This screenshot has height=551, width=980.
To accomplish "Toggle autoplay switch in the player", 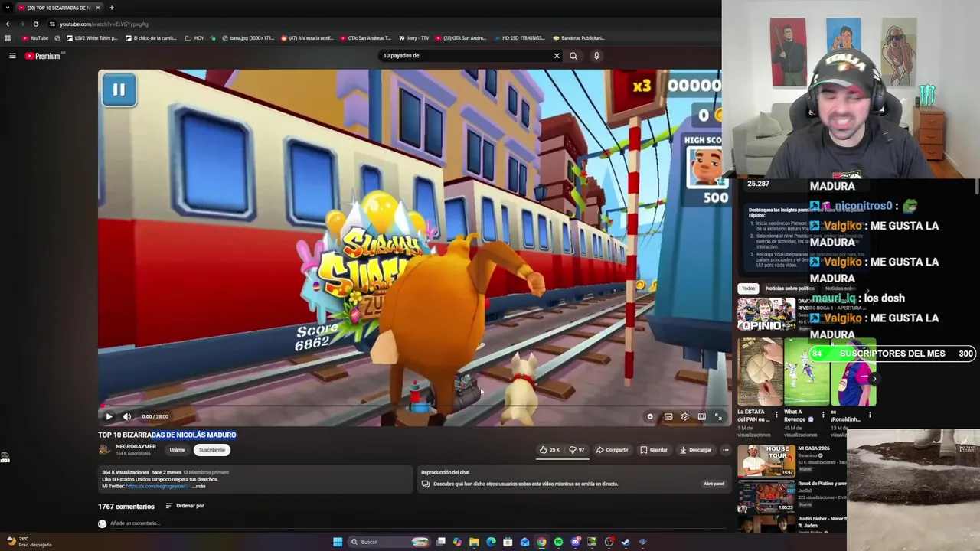I will tap(650, 416).
